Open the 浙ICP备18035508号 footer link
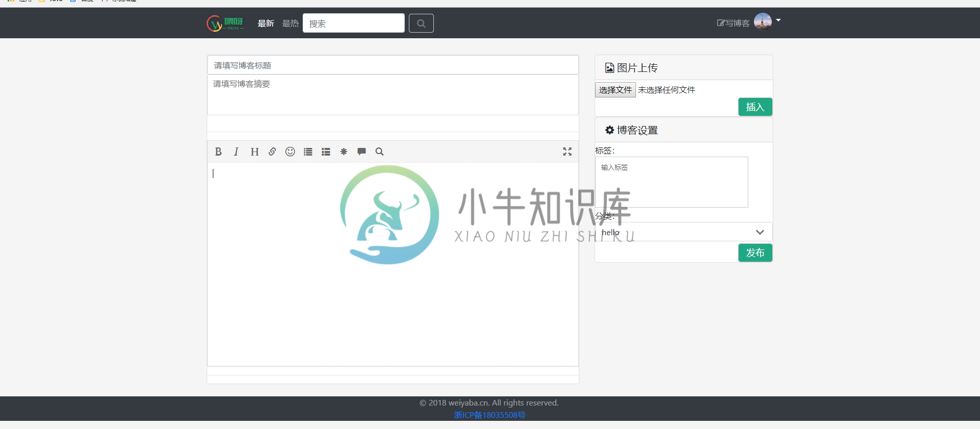The height and width of the screenshot is (429, 980). coord(489,415)
